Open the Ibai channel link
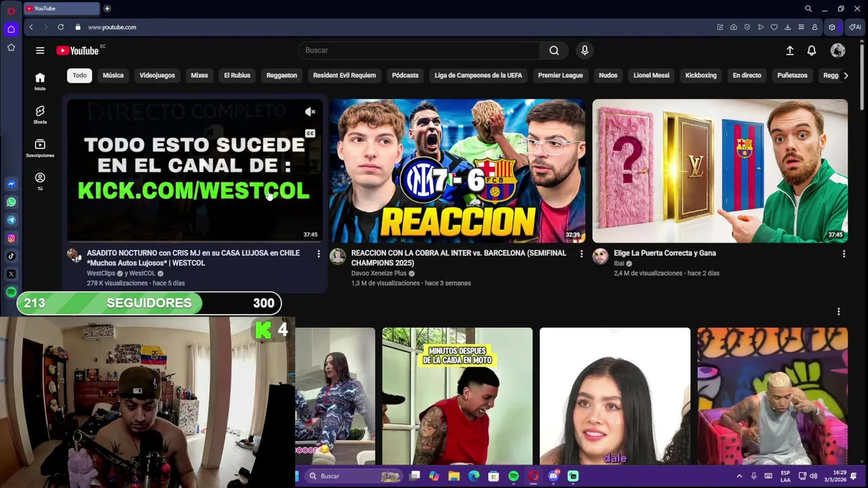The height and width of the screenshot is (488, 868). pyautogui.click(x=618, y=263)
